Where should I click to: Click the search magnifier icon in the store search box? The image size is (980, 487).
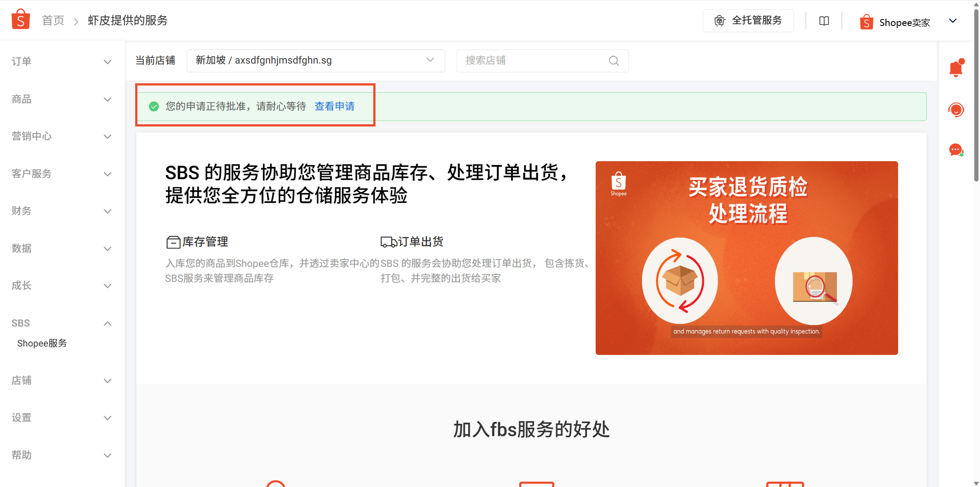pos(614,61)
